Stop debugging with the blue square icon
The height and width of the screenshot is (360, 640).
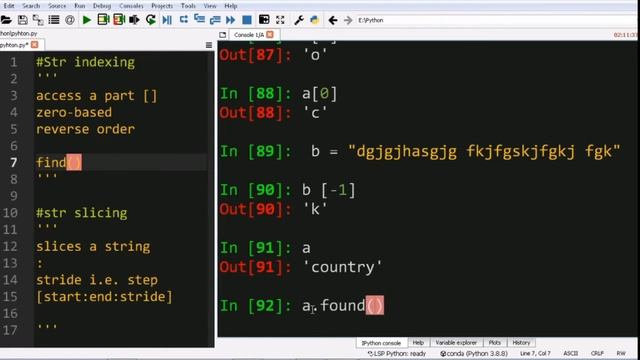click(x=247, y=20)
